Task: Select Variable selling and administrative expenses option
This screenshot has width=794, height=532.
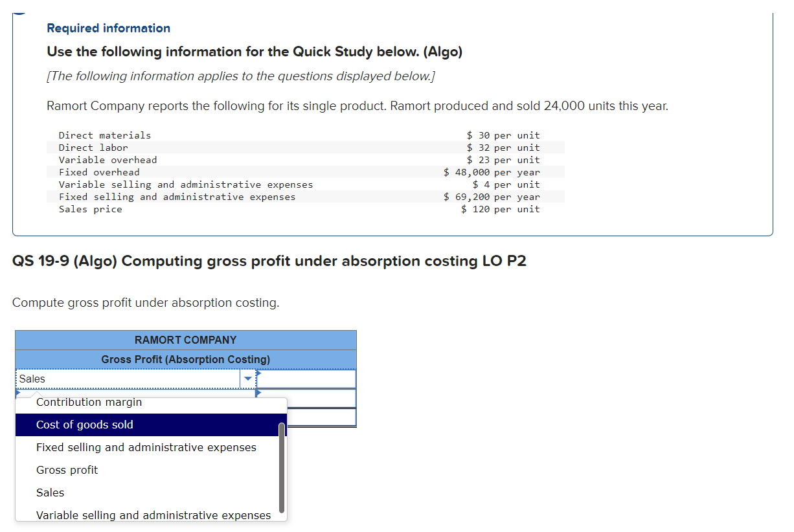Action: click(153, 515)
